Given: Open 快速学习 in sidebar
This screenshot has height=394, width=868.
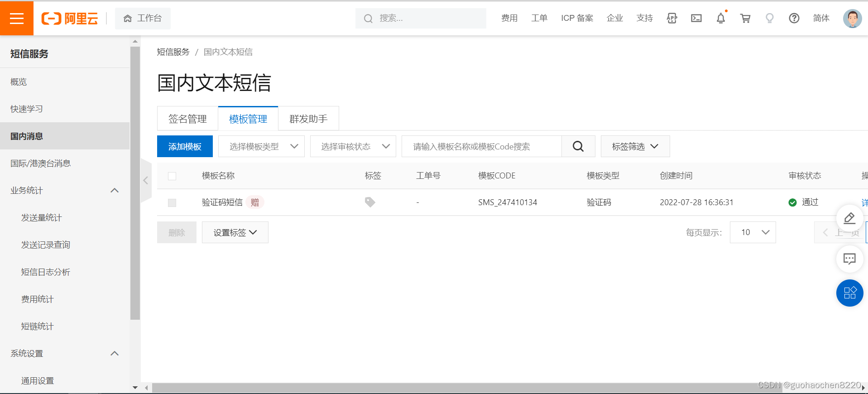Looking at the screenshot, I should [65, 109].
